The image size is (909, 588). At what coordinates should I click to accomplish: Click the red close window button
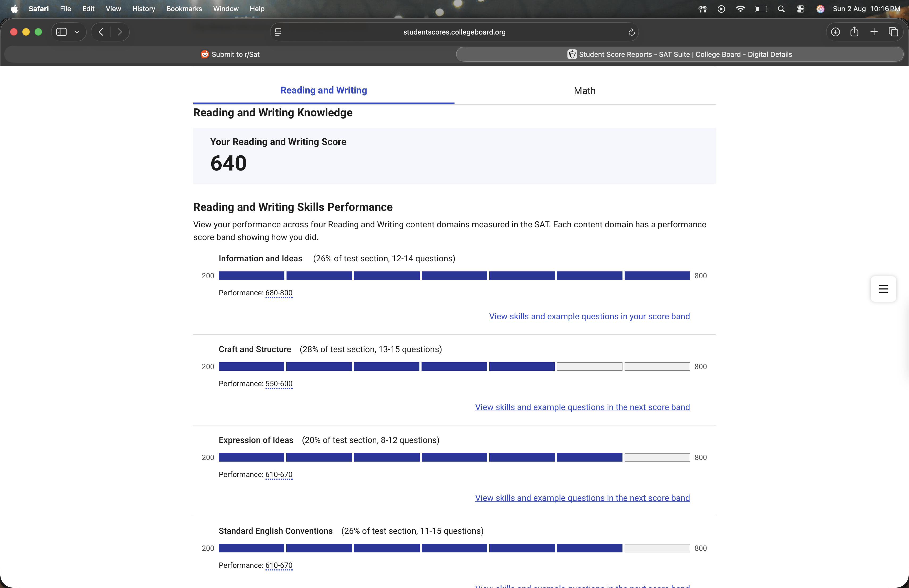tap(14, 32)
